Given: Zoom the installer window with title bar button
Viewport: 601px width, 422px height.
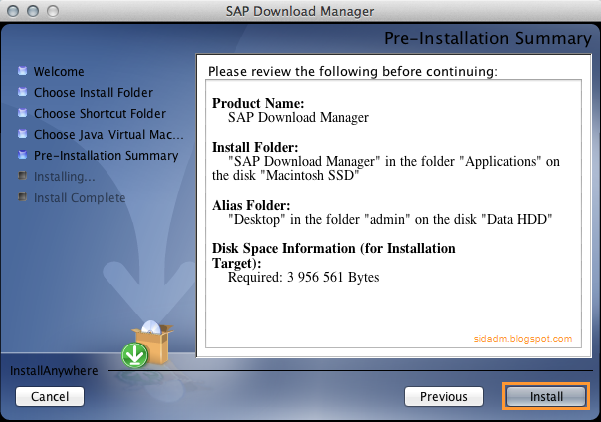Looking at the screenshot, I should coord(53,11).
